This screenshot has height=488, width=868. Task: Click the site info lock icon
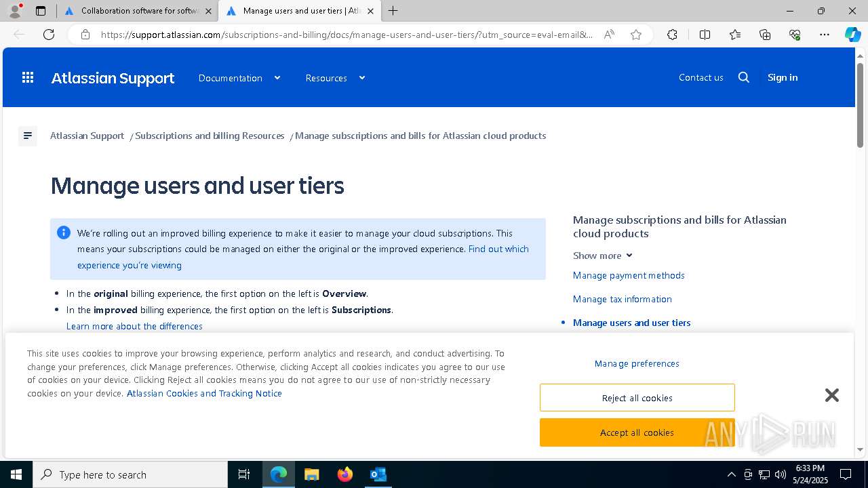coord(85,35)
